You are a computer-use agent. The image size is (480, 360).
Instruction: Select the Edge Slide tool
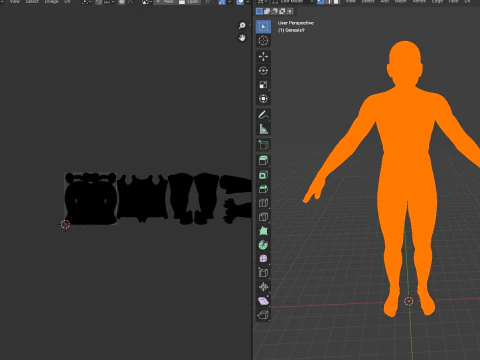[x=263, y=273]
